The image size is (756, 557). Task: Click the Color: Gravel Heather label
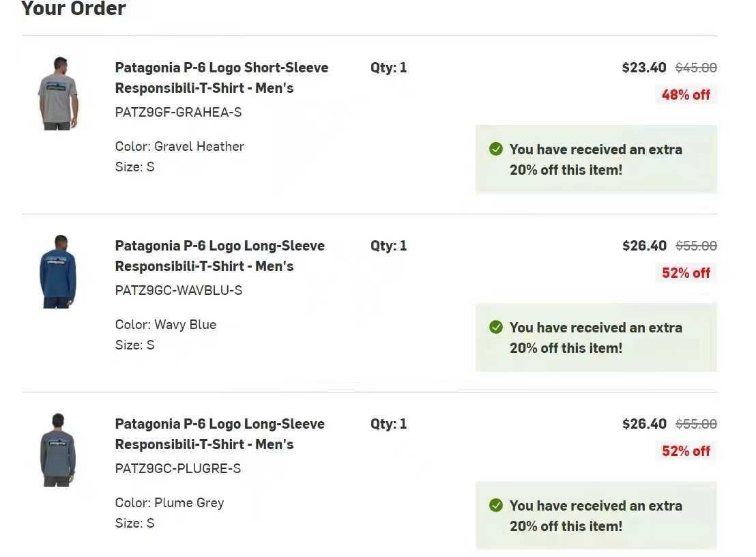(179, 146)
